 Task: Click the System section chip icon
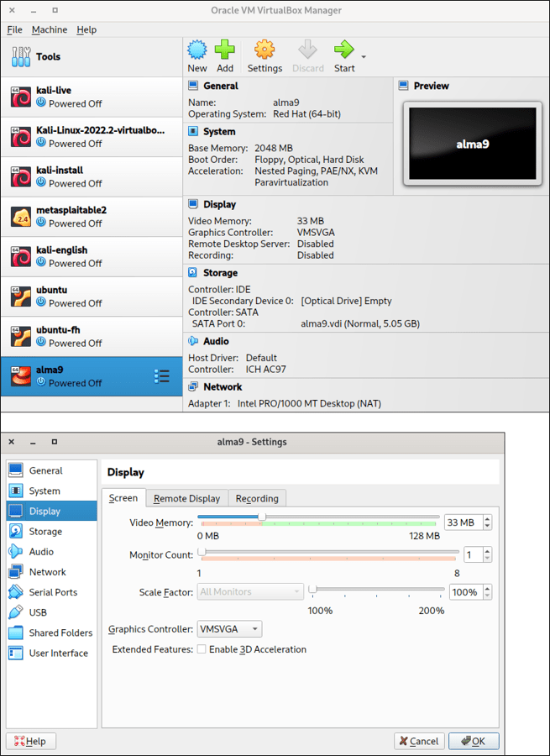click(193, 132)
